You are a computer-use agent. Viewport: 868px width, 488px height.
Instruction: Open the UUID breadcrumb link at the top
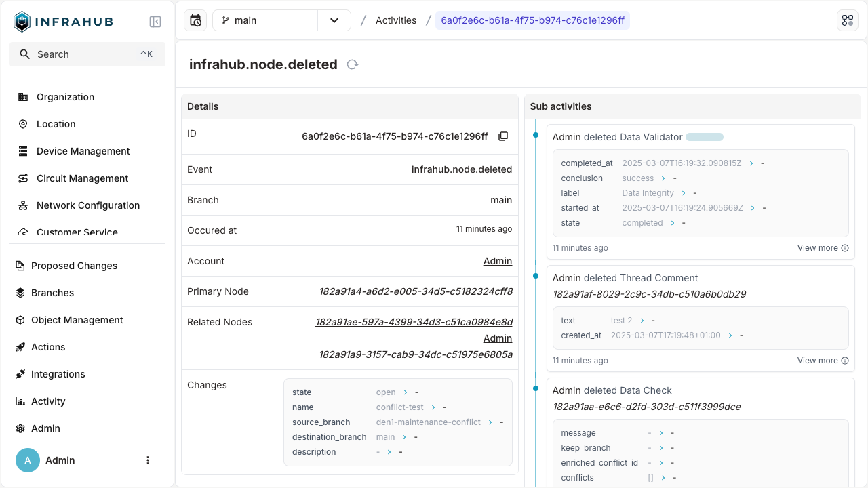click(x=532, y=20)
